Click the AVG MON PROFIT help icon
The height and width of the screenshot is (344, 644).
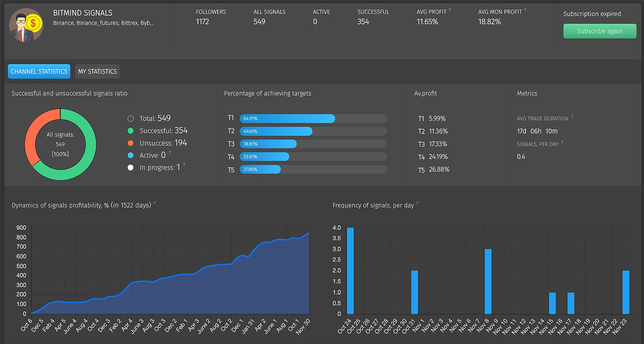[525, 10]
